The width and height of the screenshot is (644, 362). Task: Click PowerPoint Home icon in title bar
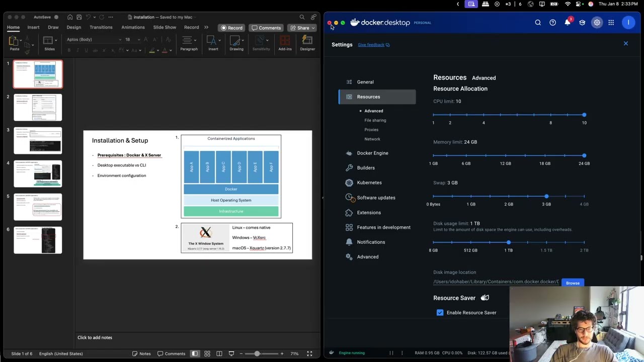[x=70, y=17]
